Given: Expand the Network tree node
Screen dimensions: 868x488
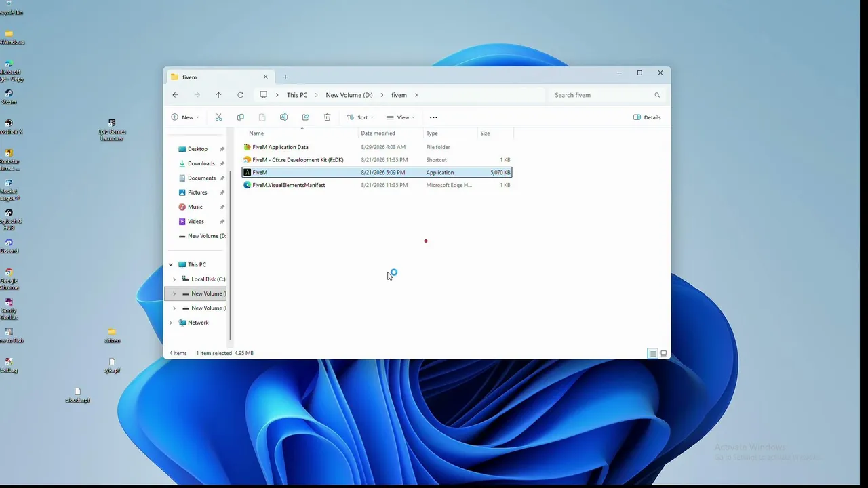Looking at the screenshot, I should [x=171, y=323].
